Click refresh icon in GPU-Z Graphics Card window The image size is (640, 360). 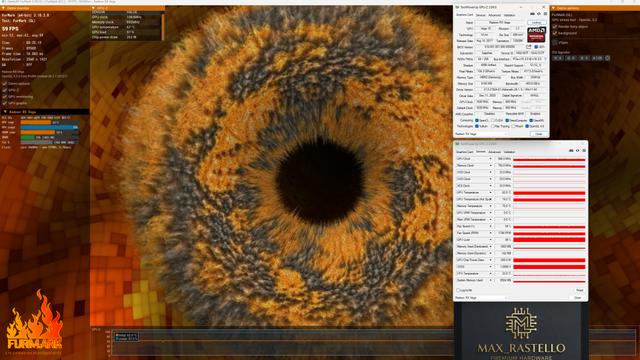tap(538, 14)
